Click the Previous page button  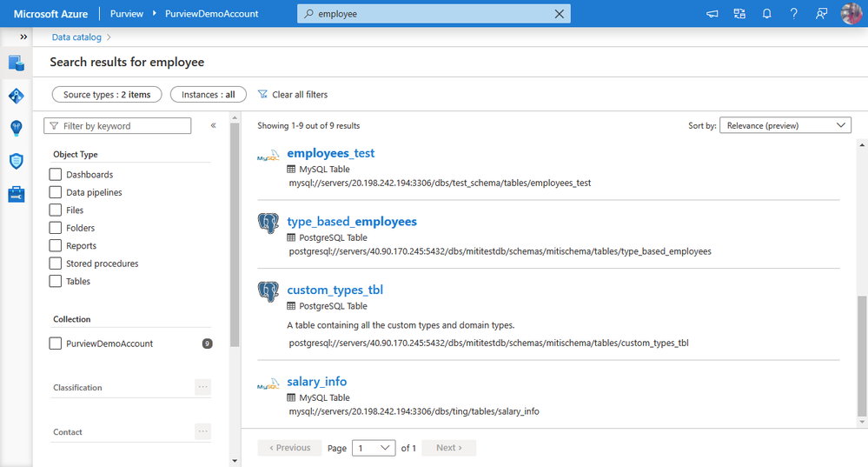coord(289,448)
